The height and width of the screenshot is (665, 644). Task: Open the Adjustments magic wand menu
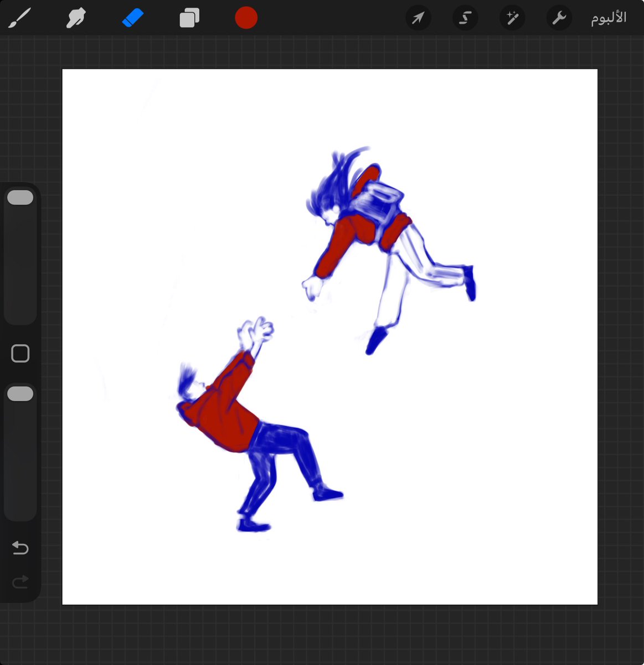(512, 18)
